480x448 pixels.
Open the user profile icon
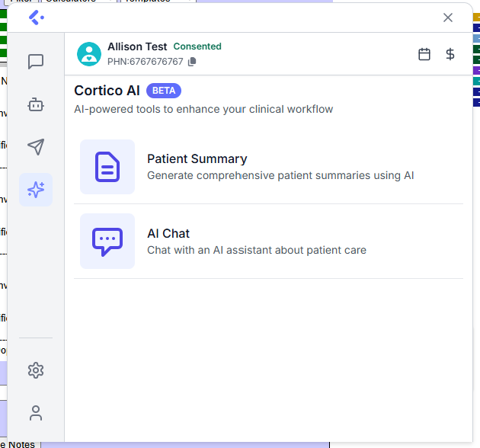tap(36, 413)
